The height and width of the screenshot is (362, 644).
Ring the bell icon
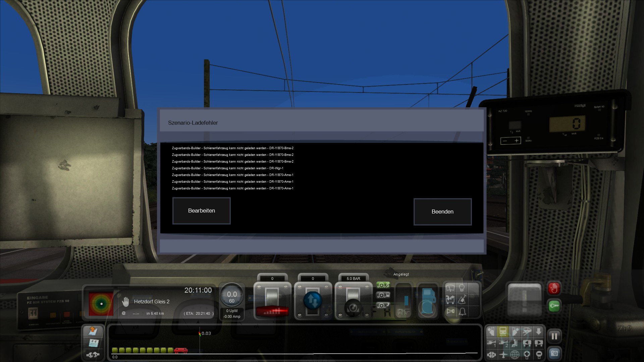(462, 312)
